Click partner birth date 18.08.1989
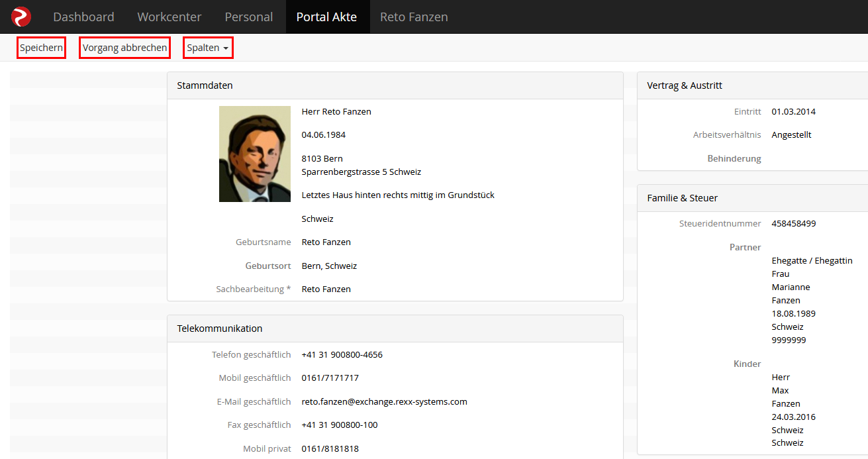This screenshot has height=459, width=868. (794, 313)
